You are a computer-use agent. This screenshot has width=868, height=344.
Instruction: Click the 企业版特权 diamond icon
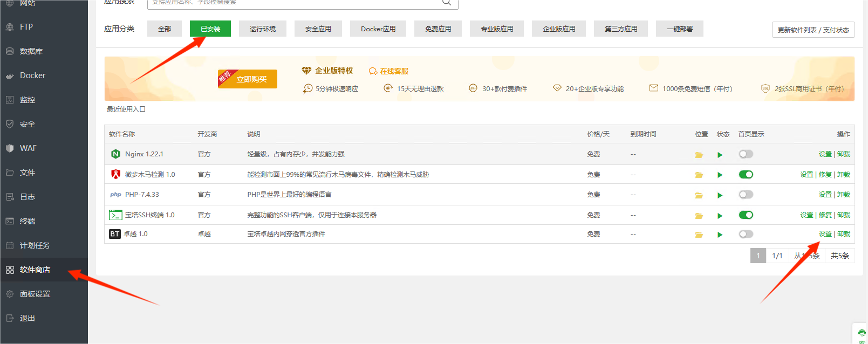306,71
